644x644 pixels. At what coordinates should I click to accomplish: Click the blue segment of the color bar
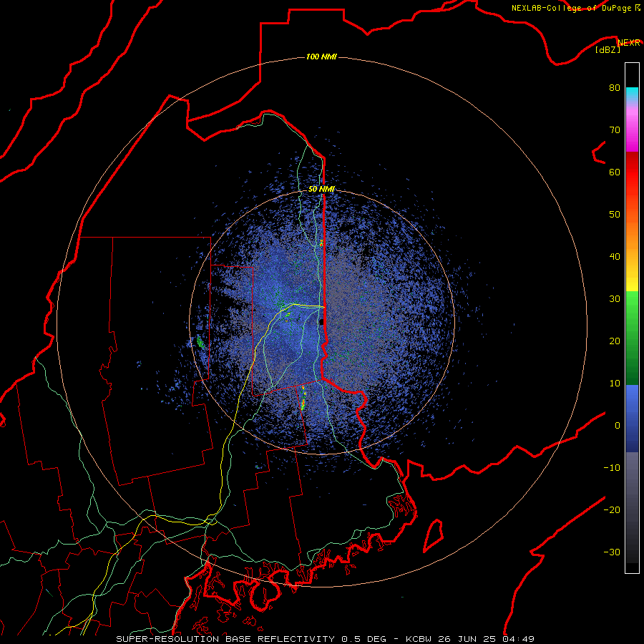click(x=632, y=419)
